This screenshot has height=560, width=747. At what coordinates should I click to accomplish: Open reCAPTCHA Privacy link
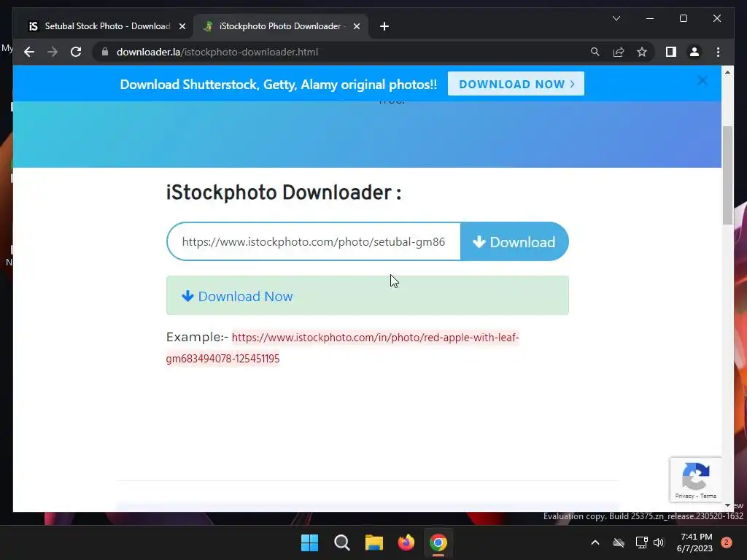(x=684, y=496)
